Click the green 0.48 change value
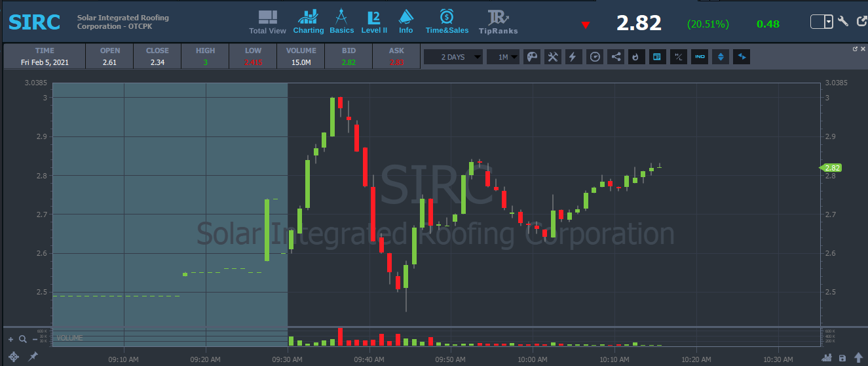 768,24
